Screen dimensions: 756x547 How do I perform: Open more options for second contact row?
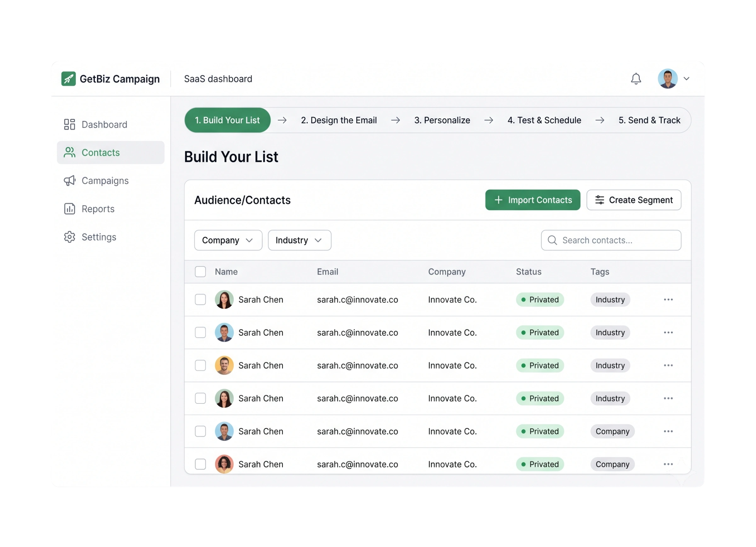coord(668,333)
